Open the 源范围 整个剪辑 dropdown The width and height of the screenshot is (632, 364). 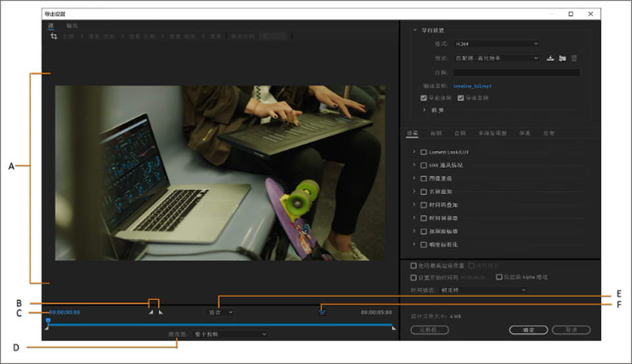[229, 334]
